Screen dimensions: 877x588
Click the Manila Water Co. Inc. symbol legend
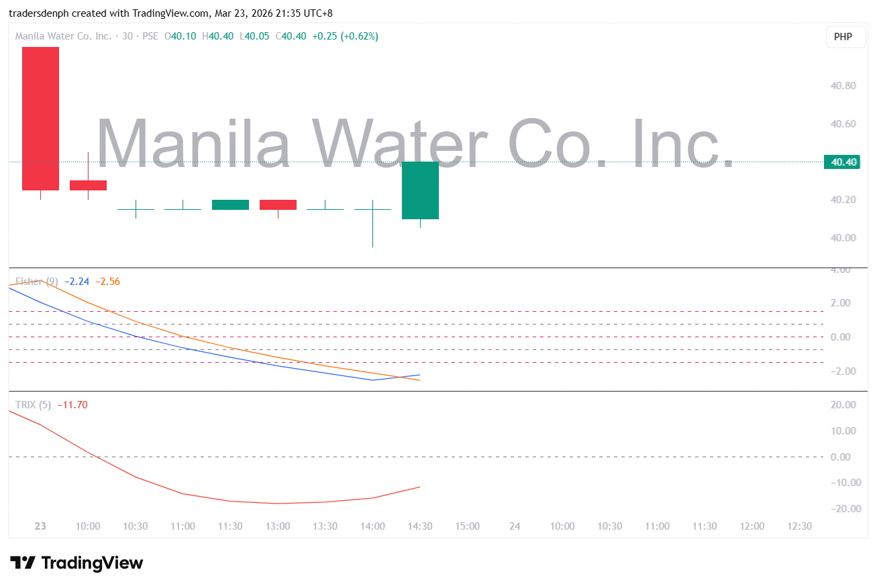63,36
